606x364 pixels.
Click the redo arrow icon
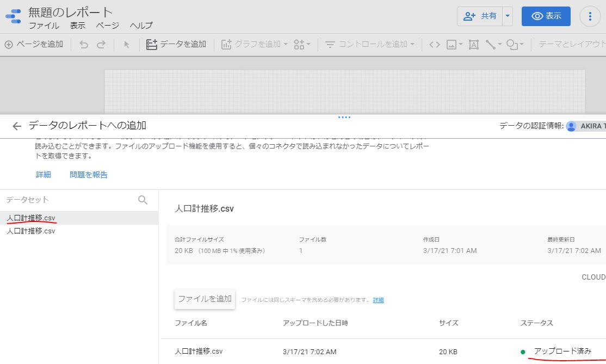[101, 45]
